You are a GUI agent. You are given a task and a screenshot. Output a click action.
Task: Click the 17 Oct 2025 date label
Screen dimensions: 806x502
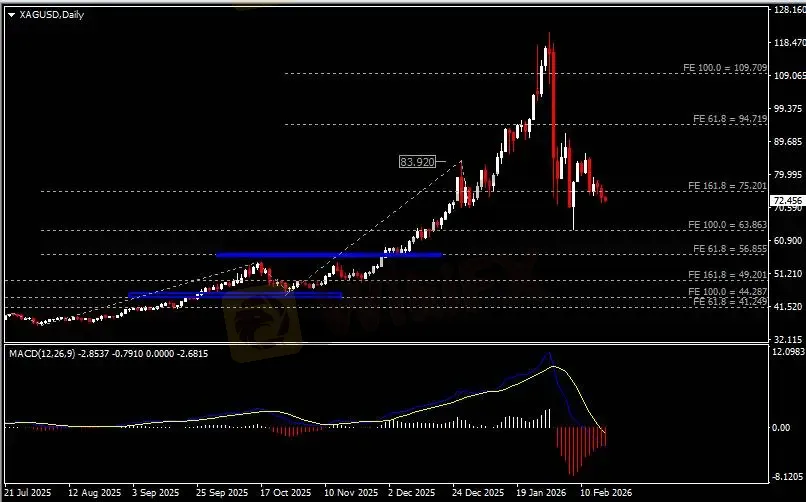[x=286, y=493]
